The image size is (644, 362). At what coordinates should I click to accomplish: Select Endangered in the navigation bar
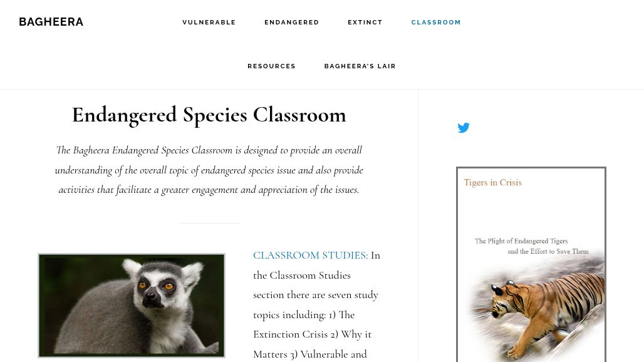tap(291, 23)
